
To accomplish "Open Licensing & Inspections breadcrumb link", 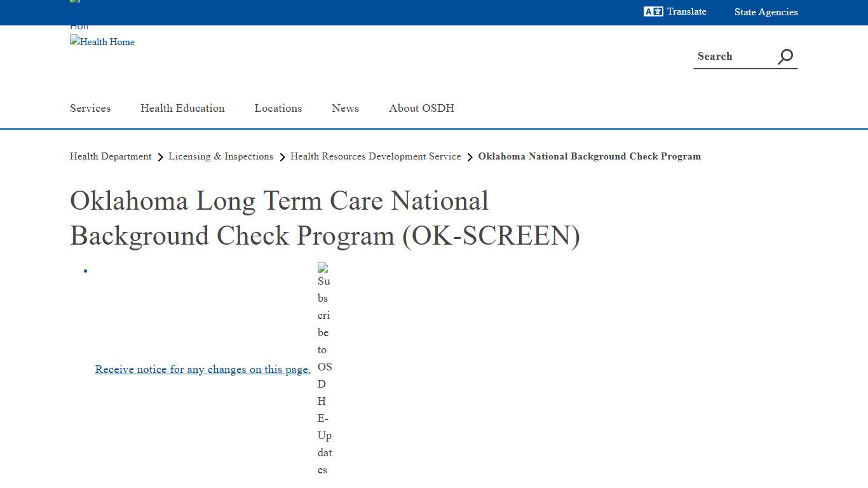I will 220,156.
